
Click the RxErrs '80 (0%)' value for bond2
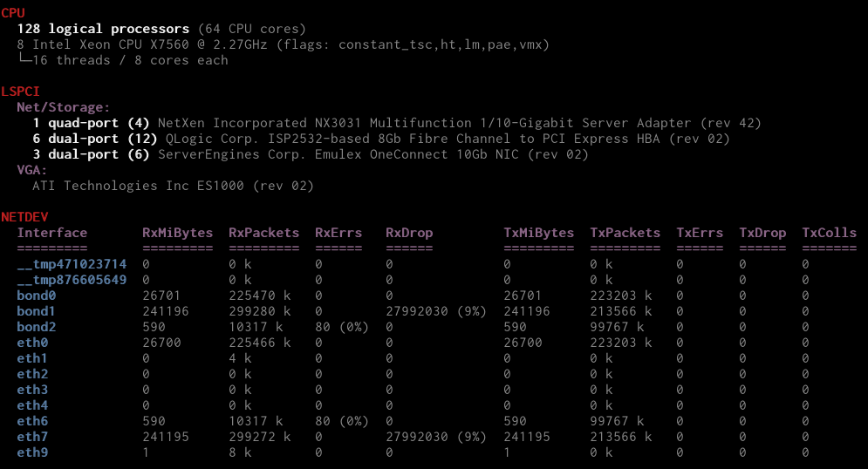tap(342, 327)
